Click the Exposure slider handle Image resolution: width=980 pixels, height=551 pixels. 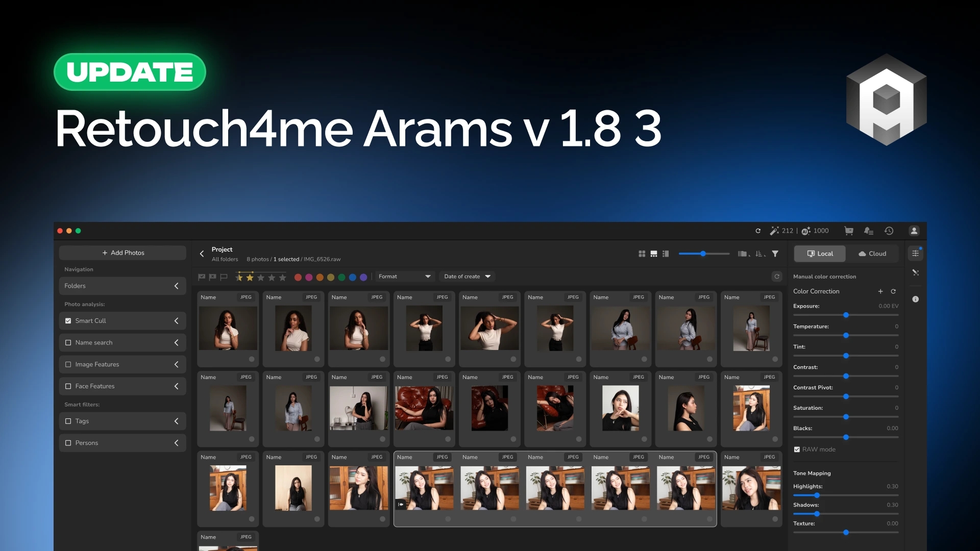point(846,315)
